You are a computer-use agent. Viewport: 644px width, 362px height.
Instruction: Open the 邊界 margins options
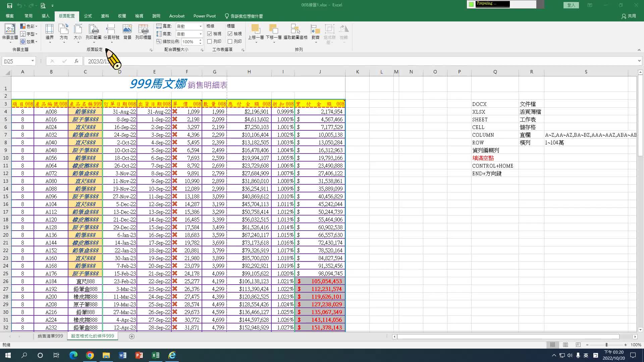pyautogui.click(x=50, y=34)
